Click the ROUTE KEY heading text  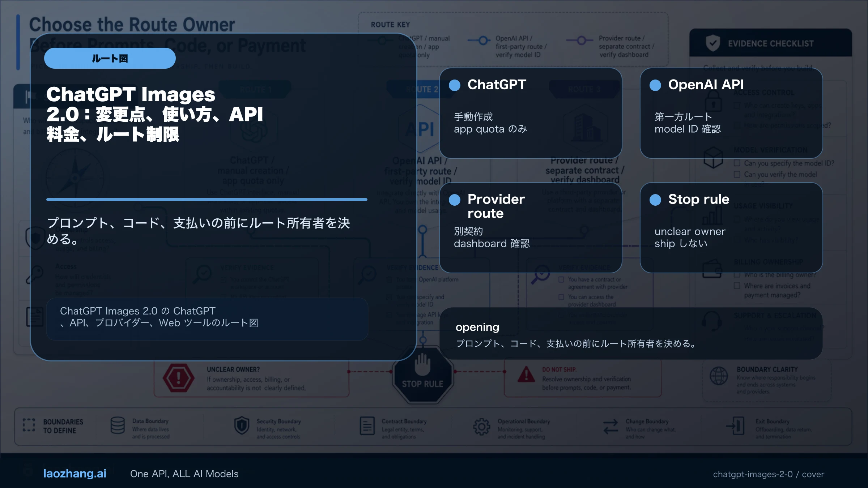point(390,25)
